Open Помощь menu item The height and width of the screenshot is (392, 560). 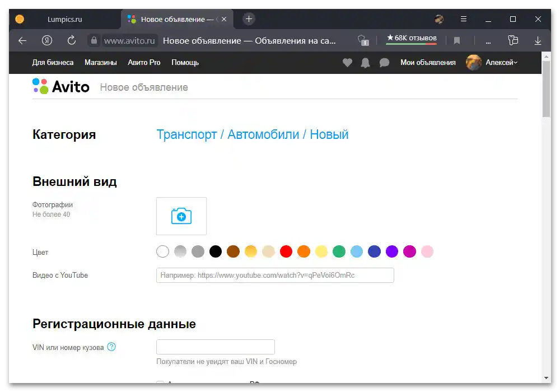tap(185, 63)
